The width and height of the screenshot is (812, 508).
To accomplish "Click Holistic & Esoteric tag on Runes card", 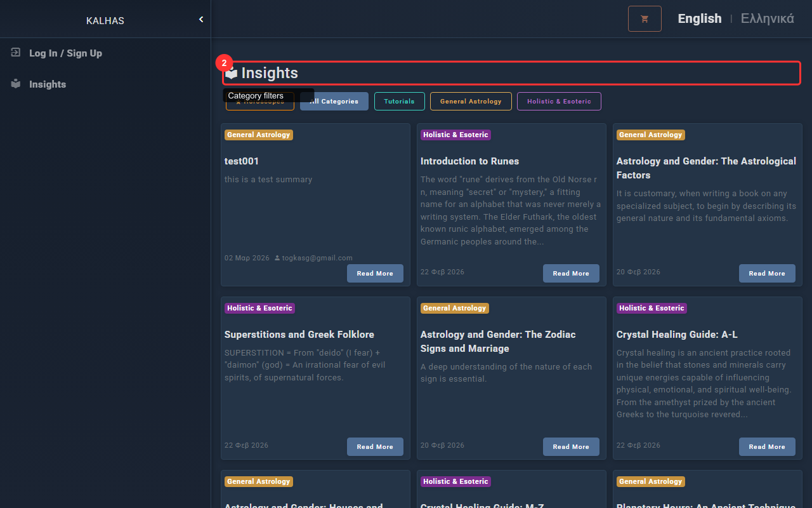I will [455, 135].
